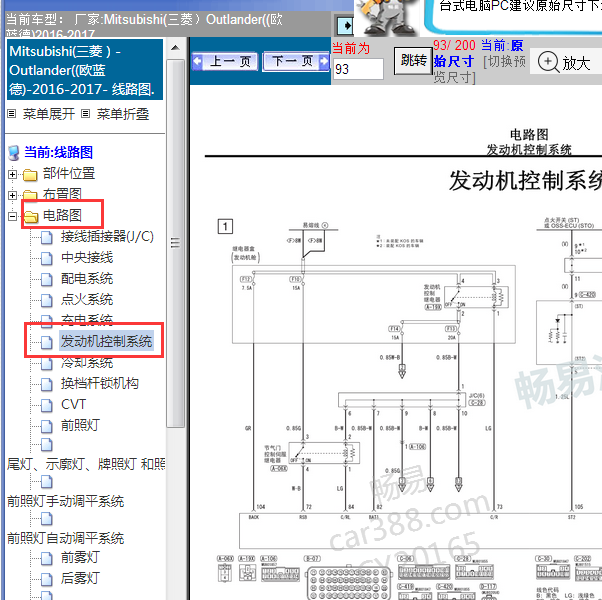Open the 当前:线路图 heading link

(58, 152)
